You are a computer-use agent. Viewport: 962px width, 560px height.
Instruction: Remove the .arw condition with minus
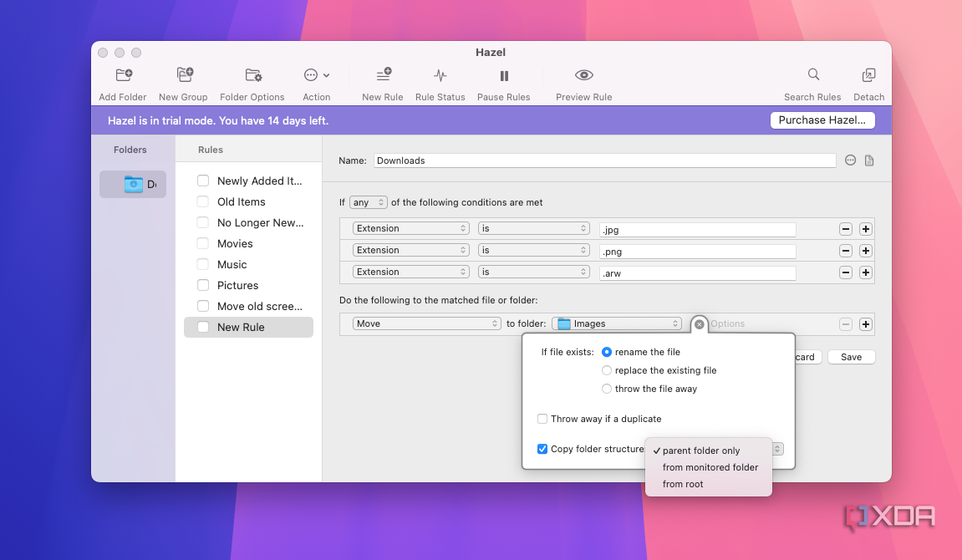pyautogui.click(x=846, y=272)
